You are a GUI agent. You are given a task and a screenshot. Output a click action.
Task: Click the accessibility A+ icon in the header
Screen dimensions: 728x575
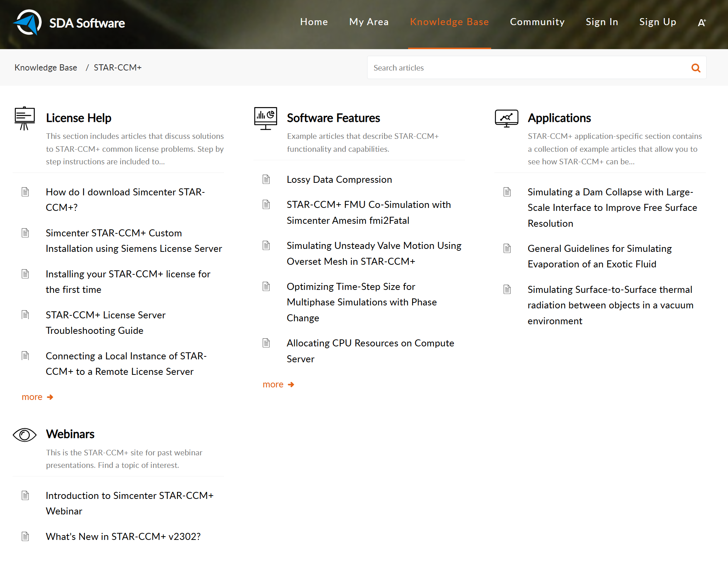[701, 22]
